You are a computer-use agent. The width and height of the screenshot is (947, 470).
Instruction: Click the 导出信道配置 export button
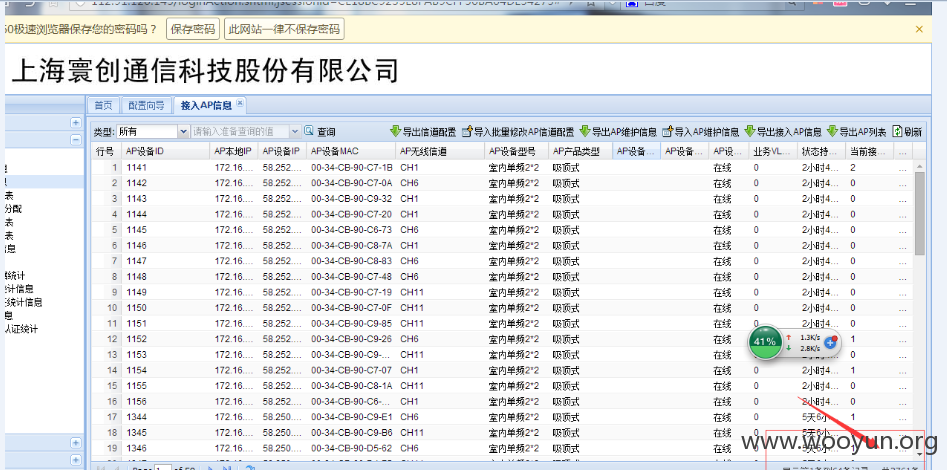point(423,132)
